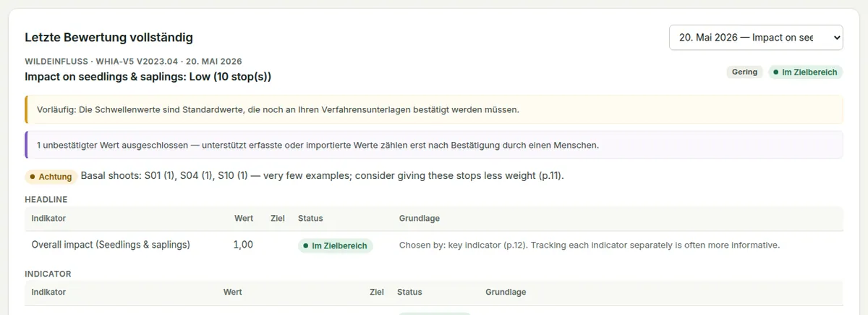
Task: Click 'Impact on seedlings & saplings: Low' title
Action: [x=148, y=76]
